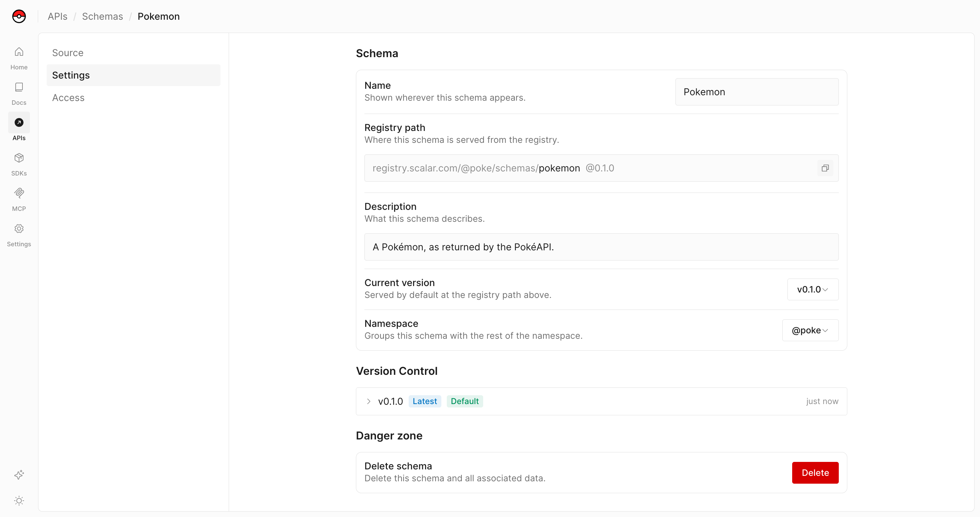Click the 'Version Control' heading
The image size is (980, 517).
(396, 371)
